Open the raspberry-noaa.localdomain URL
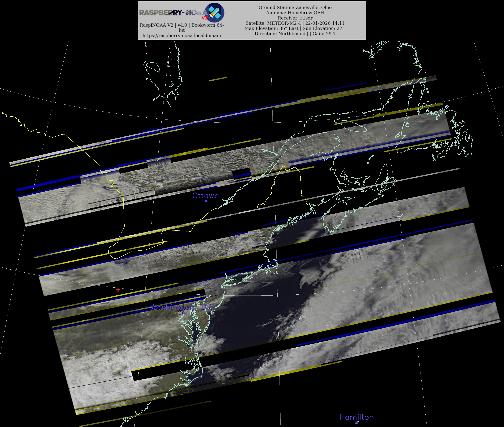The image size is (504, 427). coord(182,36)
